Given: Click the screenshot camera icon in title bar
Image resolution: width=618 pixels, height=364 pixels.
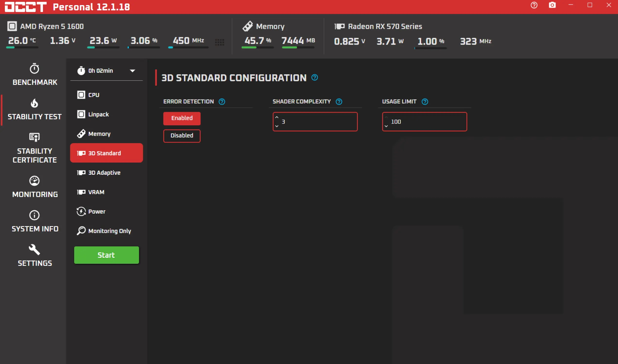Looking at the screenshot, I should [552, 5].
